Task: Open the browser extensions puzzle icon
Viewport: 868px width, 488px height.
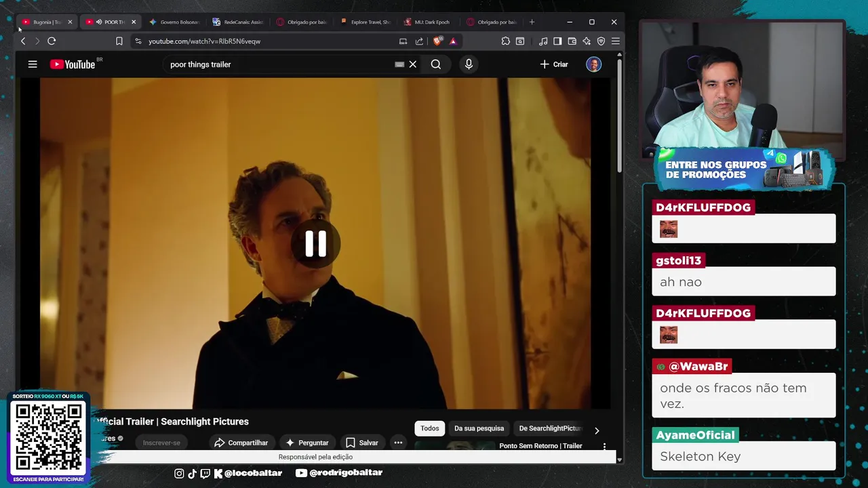Action: pyautogui.click(x=506, y=41)
